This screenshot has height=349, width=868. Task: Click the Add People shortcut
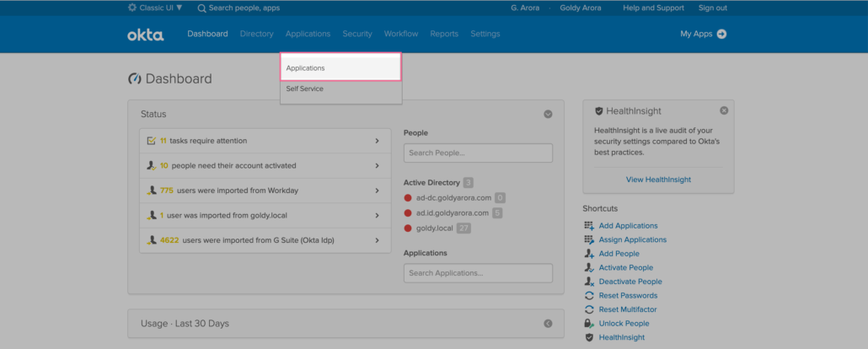coord(619,254)
